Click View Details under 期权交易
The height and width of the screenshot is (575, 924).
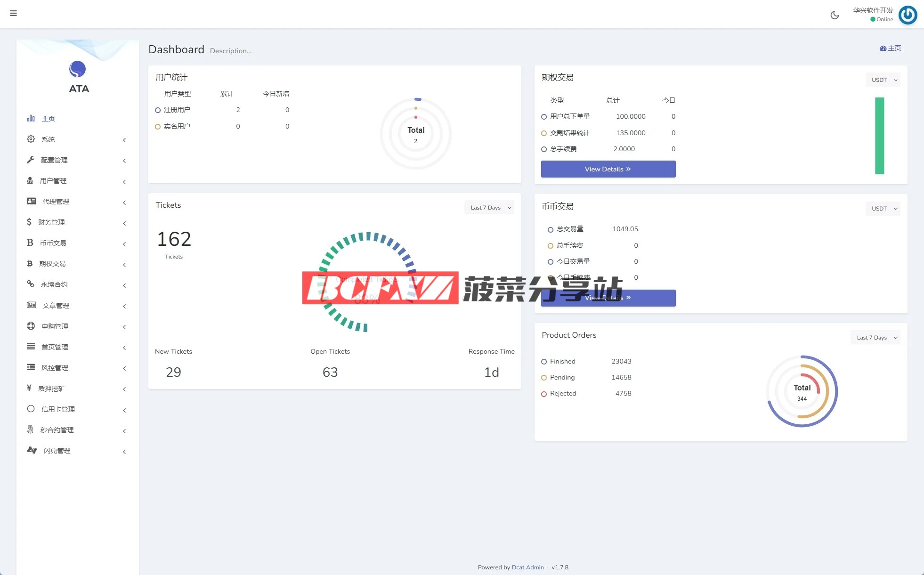[x=608, y=169]
